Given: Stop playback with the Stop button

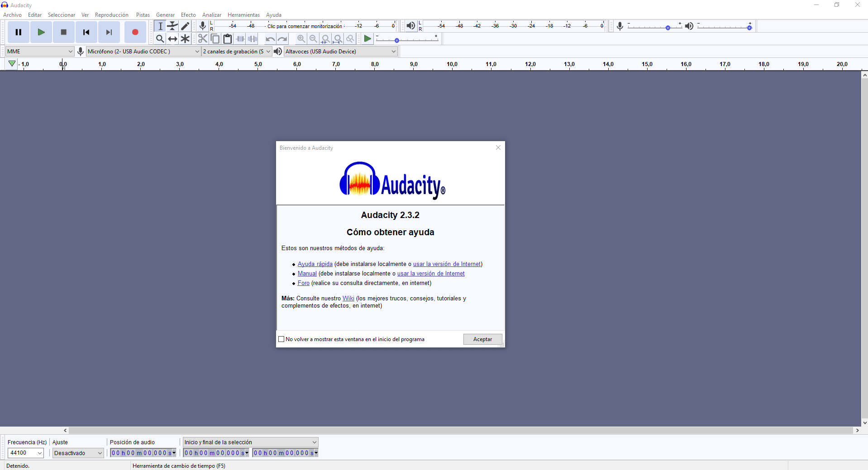Looking at the screenshot, I should pyautogui.click(x=64, y=32).
